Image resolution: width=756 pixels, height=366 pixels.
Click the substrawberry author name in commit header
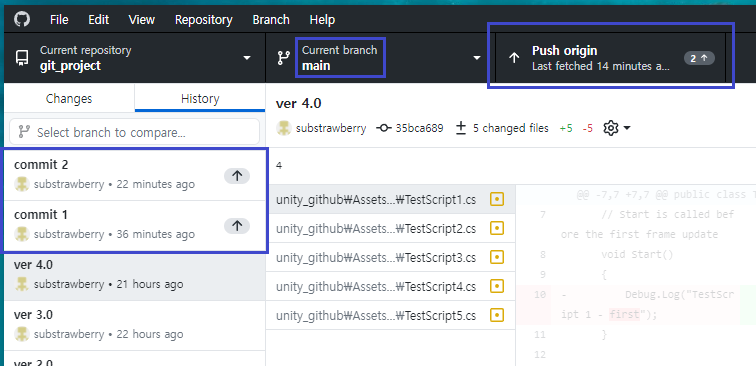[331, 128]
